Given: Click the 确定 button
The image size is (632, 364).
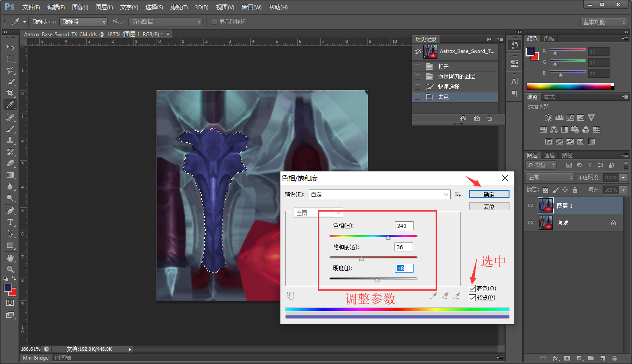Looking at the screenshot, I should pyautogui.click(x=489, y=194).
